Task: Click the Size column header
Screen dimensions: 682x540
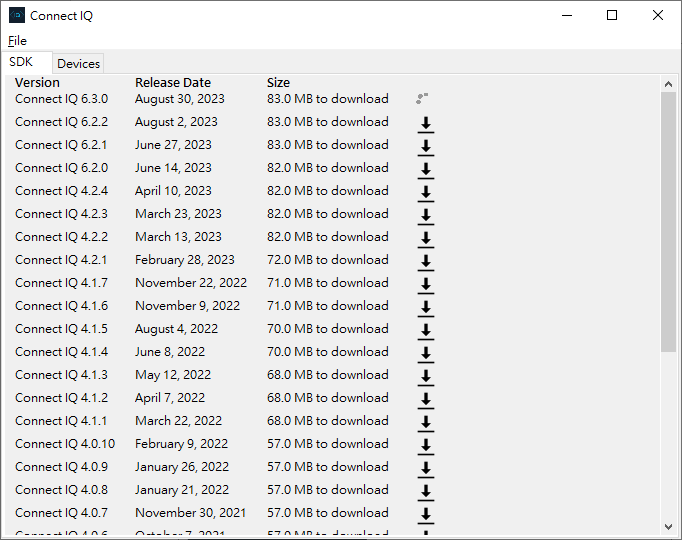Action: coord(278,83)
